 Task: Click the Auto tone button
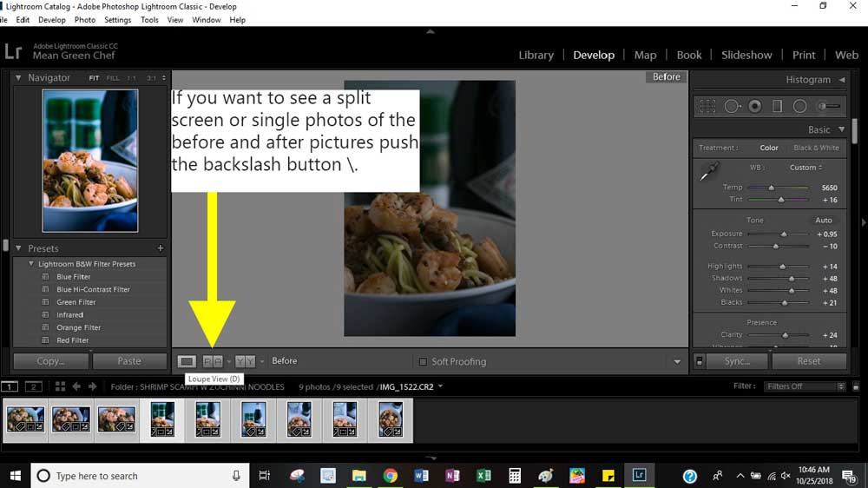(823, 220)
